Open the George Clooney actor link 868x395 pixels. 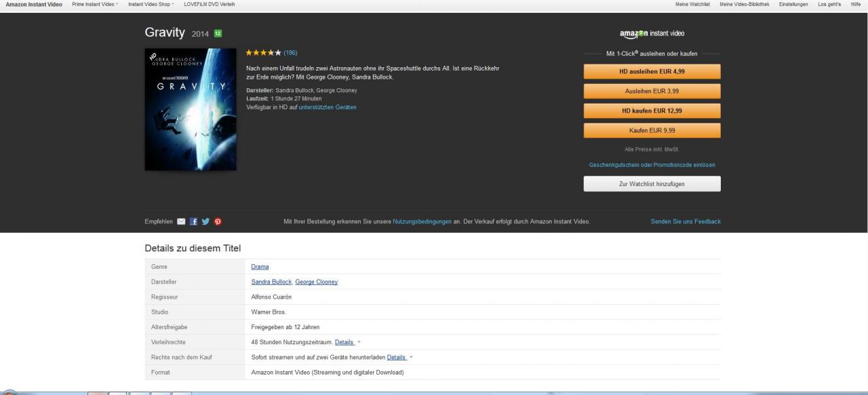pyautogui.click(x=316, y=282)
